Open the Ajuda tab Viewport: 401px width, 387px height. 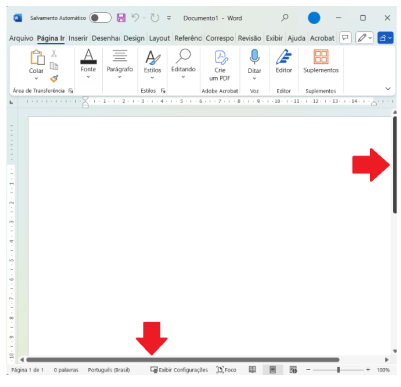point(296,38)
